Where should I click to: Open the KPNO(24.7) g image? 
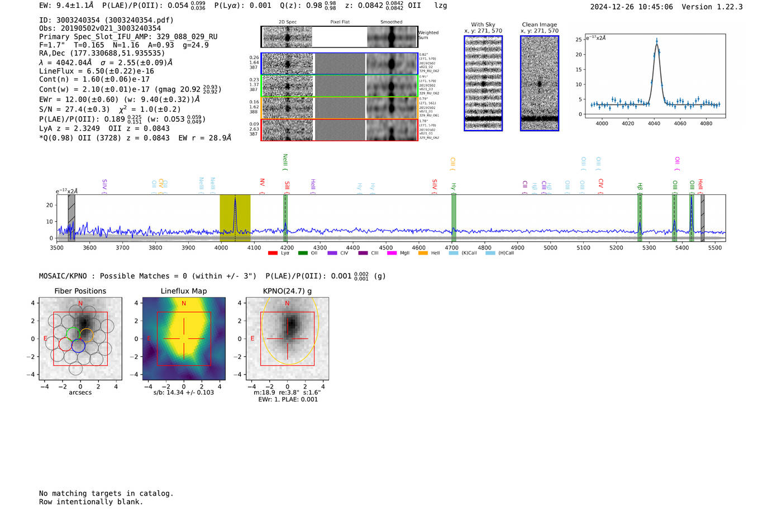(x=287, y=339)
